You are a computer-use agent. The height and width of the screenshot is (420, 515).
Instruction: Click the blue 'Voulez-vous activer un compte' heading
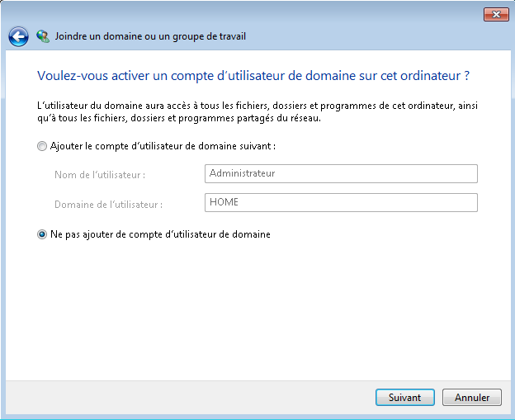(253, 76)
